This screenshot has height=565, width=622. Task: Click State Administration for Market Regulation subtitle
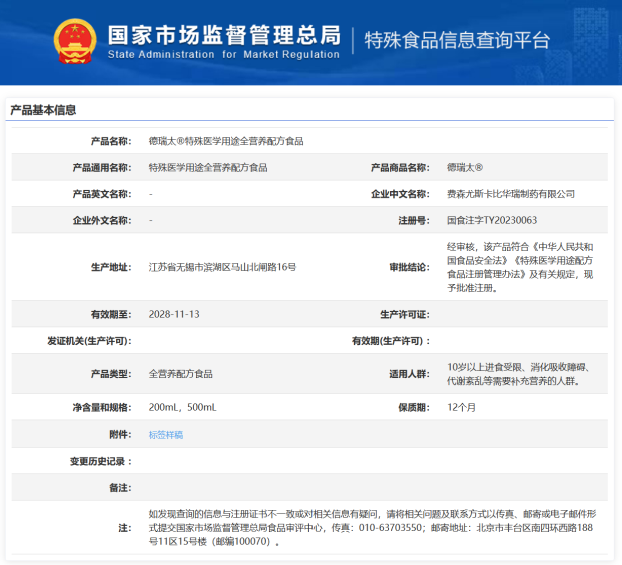(224, 54)
